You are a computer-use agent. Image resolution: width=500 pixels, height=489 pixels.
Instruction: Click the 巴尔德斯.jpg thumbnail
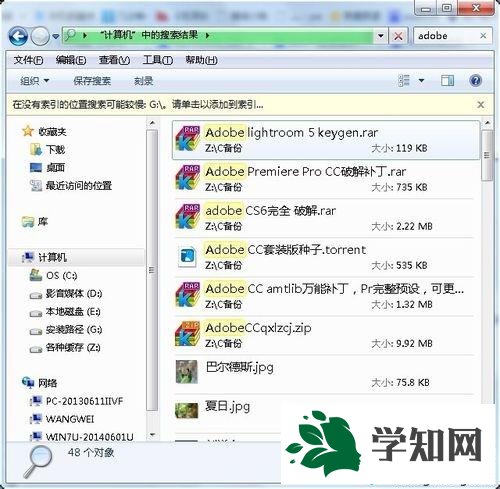pyautogui.click(x=187, y=372)
